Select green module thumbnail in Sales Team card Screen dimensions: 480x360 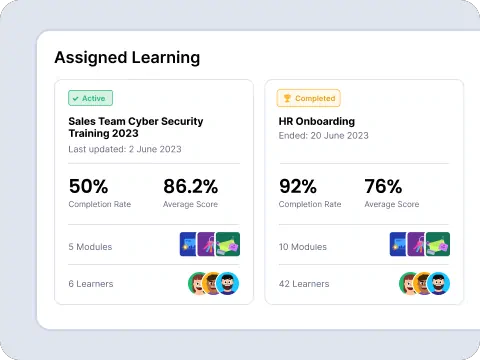tap(228, 244)
